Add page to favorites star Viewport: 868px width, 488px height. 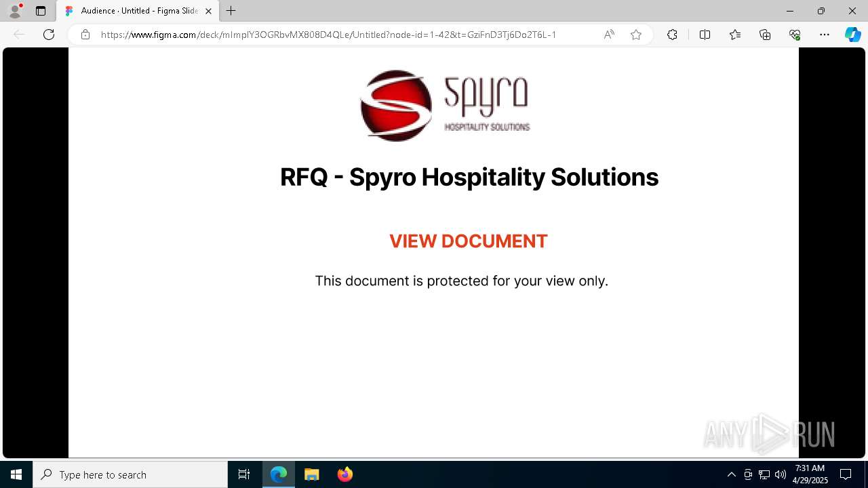click(636, 35)
